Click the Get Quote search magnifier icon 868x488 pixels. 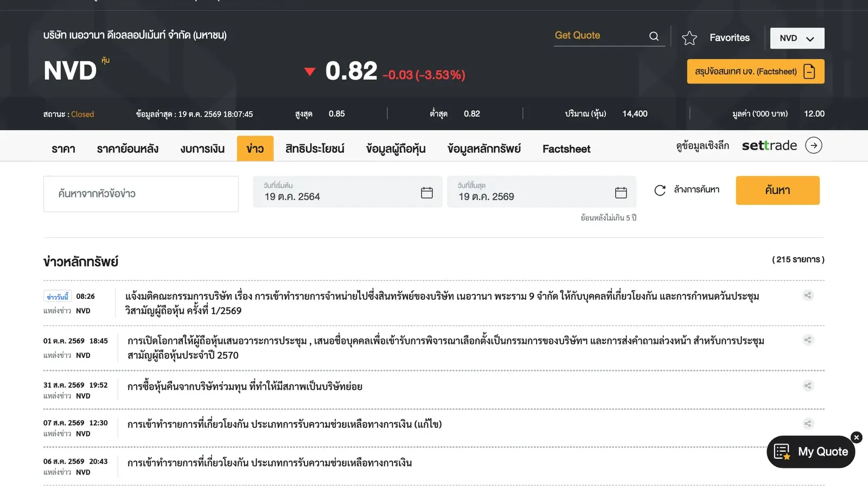(x=654, y=36)
